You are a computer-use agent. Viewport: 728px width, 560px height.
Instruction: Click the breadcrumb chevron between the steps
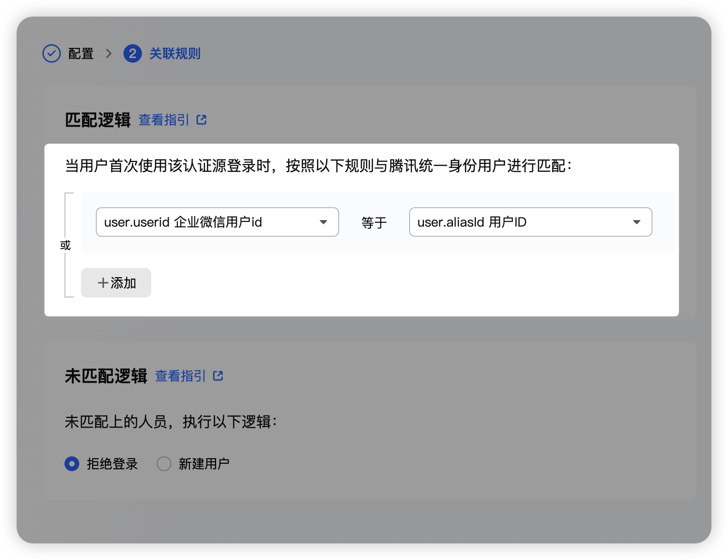[109, 53]
